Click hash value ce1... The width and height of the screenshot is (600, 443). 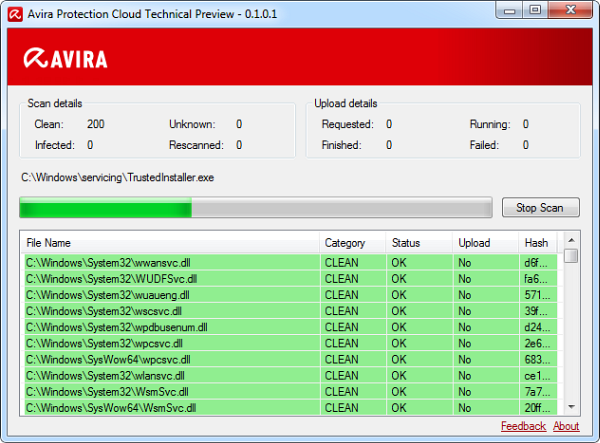[537, 375]
